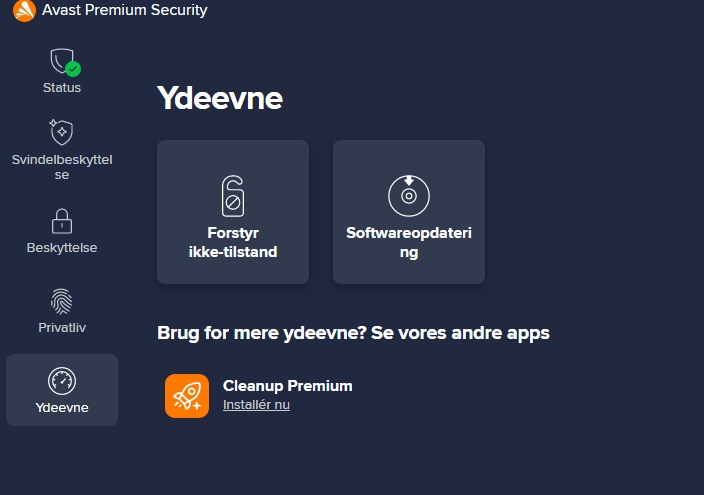Click the Privatliv fingerprint icon
The image size is (704, 495).
pyautogui.click(x=61, y=301)
